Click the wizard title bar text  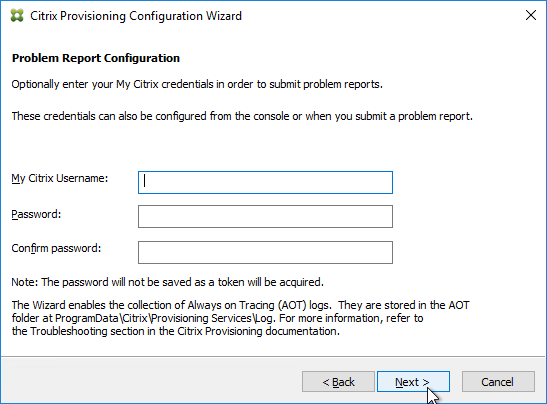tap(136, 16)
